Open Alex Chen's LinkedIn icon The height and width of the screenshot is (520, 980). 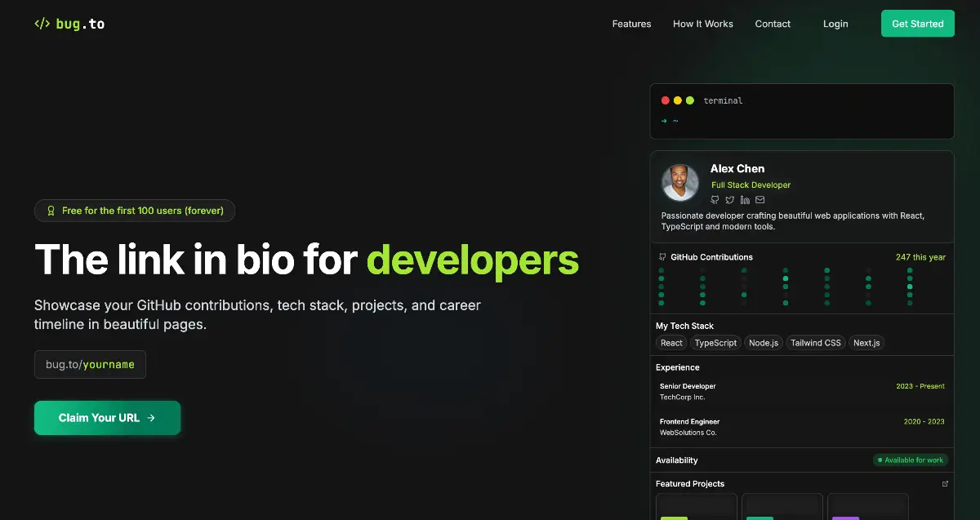click(x=745, y=200)
